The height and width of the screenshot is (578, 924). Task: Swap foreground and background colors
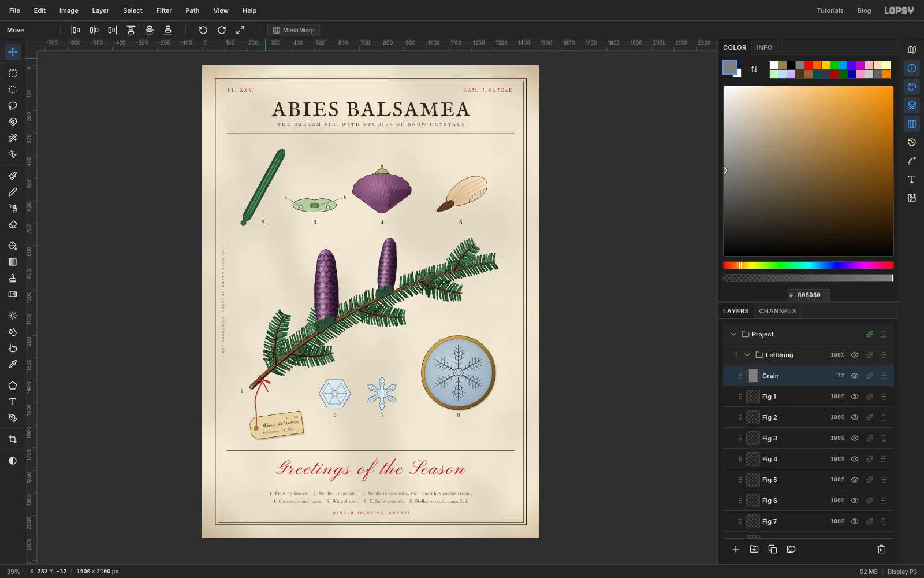754,69
